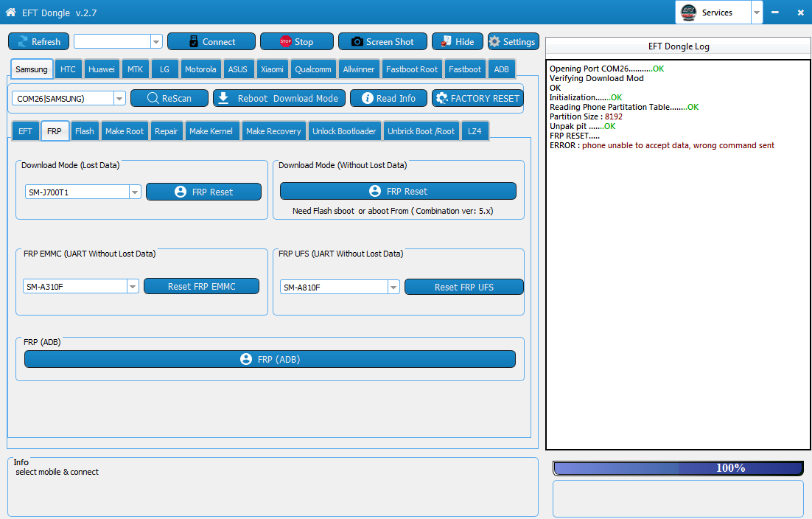This screenshot has width=812, height=519.
Task: Open the Make Recovery sub-tab
Action: click(273, 131)
